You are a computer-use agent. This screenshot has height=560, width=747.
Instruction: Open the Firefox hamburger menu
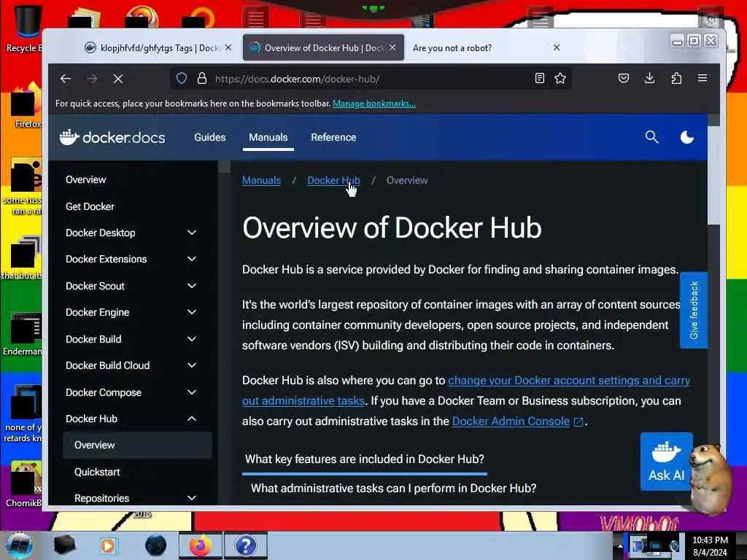coord(703,78)
